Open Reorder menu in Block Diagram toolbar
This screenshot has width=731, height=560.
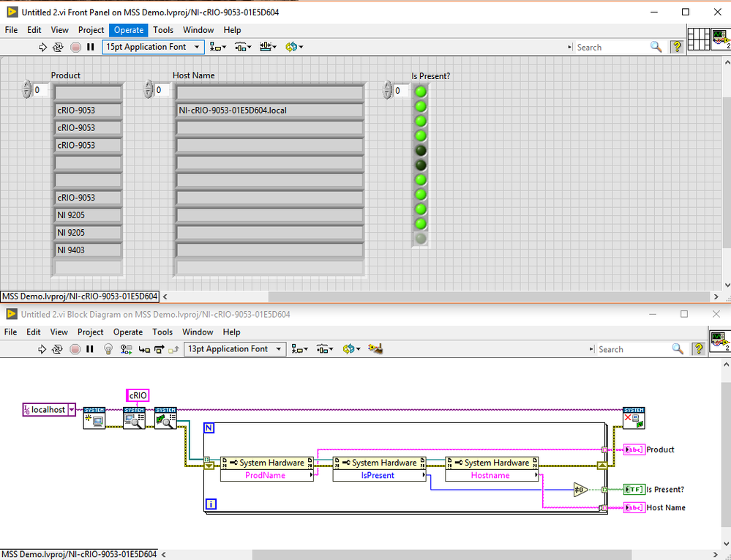click(351, 348)
